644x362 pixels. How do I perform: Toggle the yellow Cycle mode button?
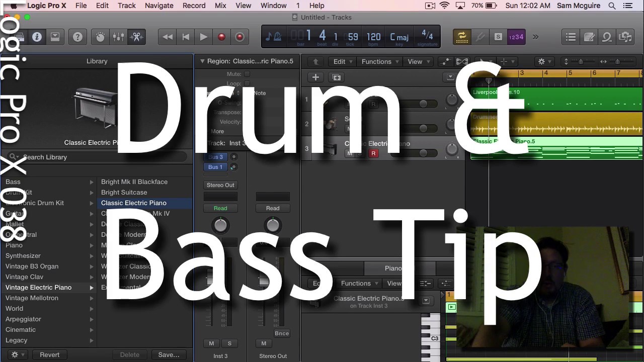point(462,37)
